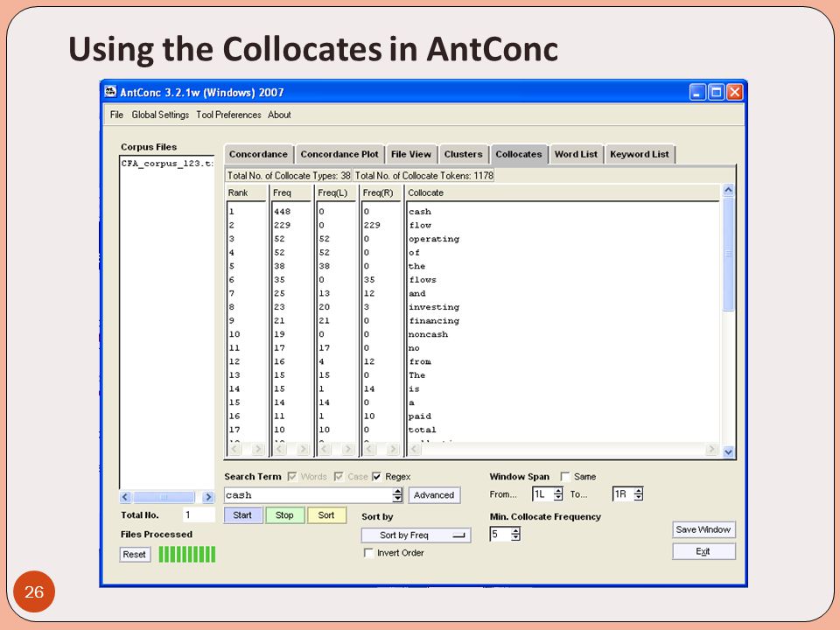Switch to the File View tab

pyautogui.click(x=411, y=154)
